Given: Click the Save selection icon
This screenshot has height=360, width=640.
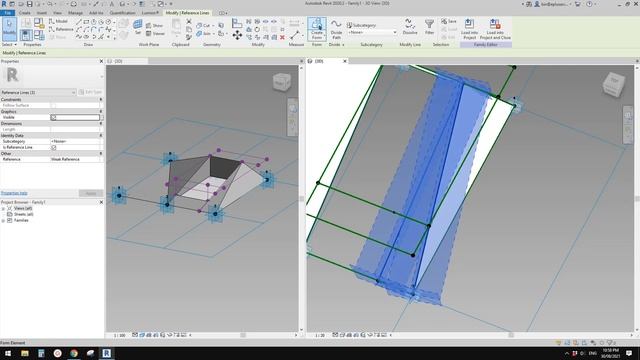Looking at the screenshot, I should (449, 21).
